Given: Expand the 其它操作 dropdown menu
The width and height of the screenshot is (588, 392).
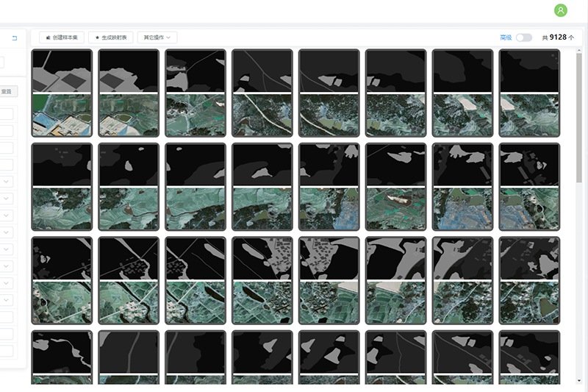Looking at the screenshot, I should pyautogui.click(x=157, y=38).
